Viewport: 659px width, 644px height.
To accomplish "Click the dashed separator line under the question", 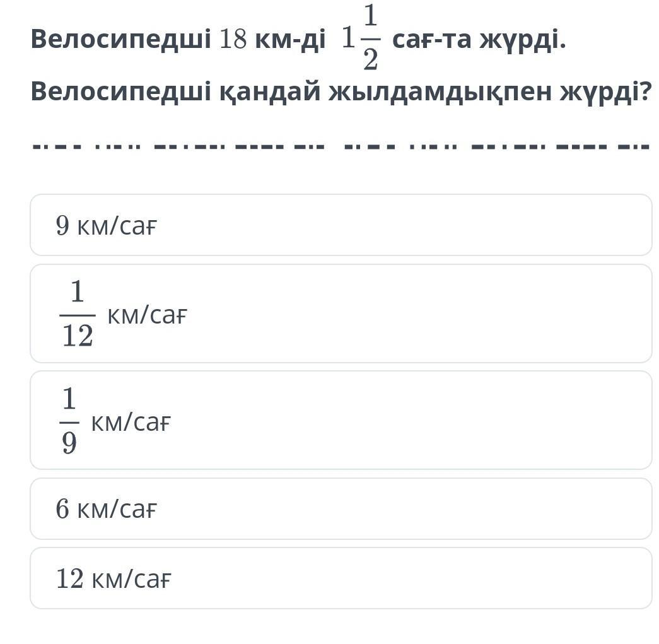I will pos(341,148).
